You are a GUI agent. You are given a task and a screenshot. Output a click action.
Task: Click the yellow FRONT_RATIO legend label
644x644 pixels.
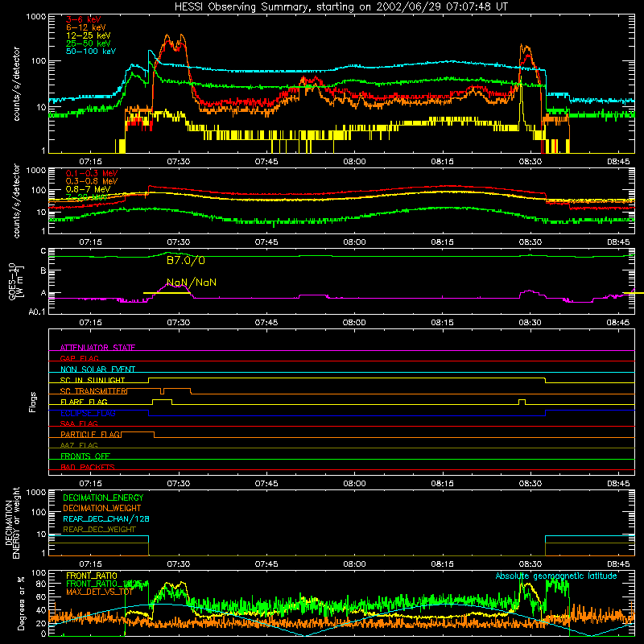point(92,576)
